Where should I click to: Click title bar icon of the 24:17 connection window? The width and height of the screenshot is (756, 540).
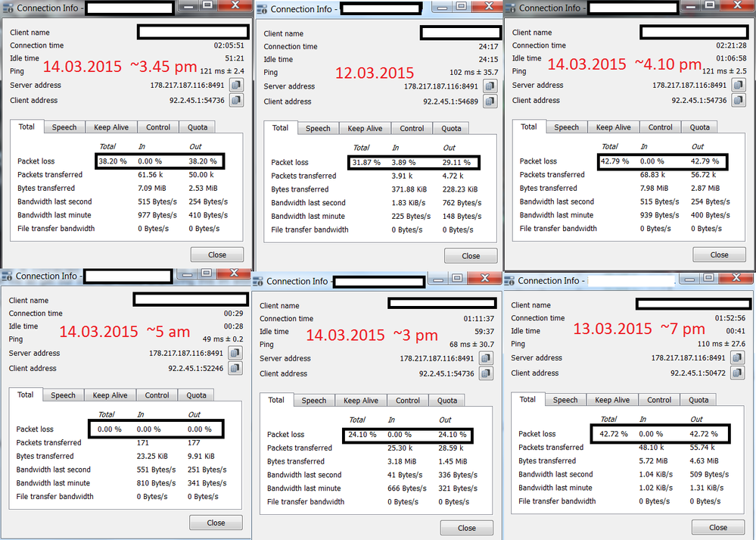[x=262, y=10]
